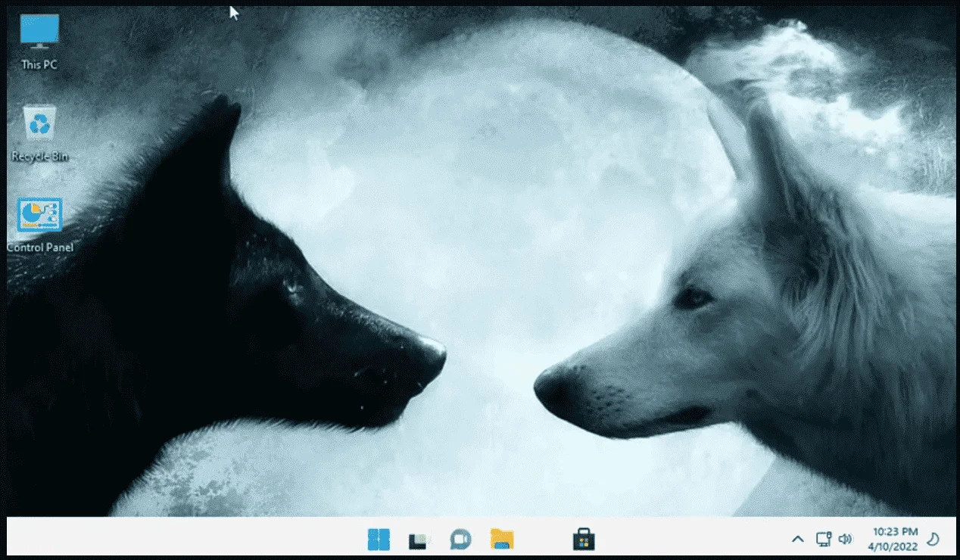
Task: Open the This PC desktop icon
Action: (39, 42)
